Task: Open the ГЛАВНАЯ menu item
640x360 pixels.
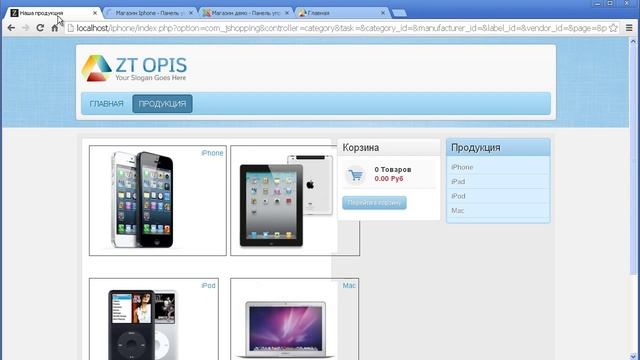Action: pyautogui.click(x=106, y=104)
